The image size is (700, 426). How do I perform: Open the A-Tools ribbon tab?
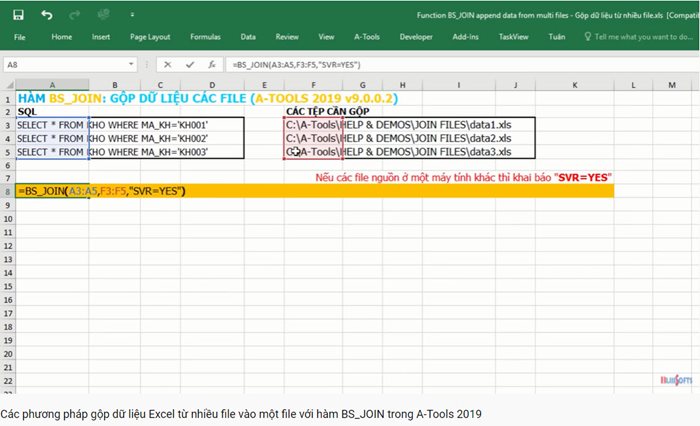point(367,37)
